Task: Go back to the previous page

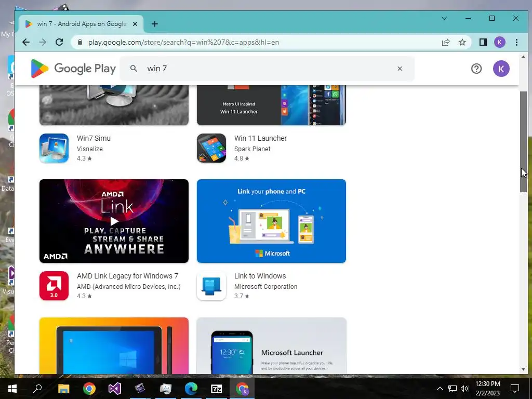Action: click(x=26, y=42)
